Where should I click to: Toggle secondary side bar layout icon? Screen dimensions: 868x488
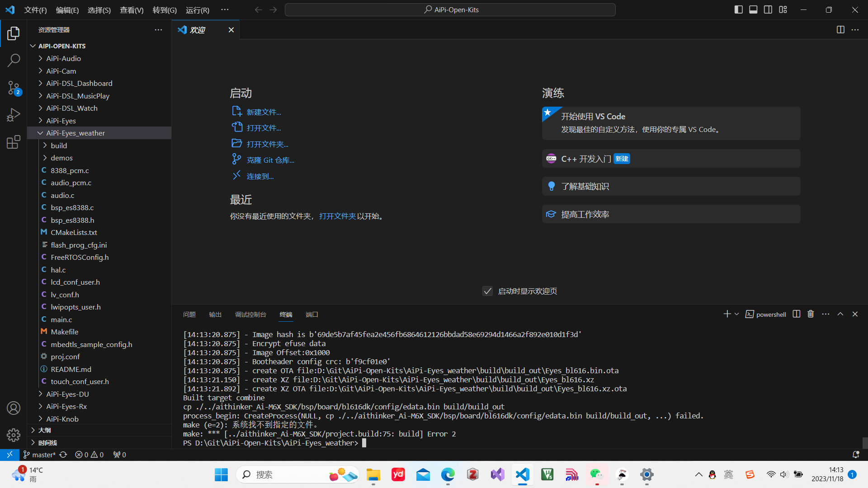[x=768, y=9]
